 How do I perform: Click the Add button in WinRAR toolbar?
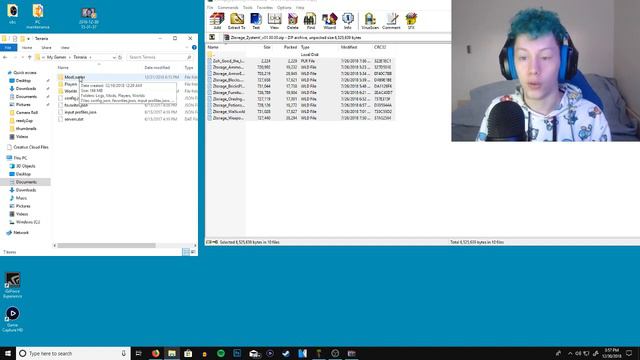click(217, 20)
